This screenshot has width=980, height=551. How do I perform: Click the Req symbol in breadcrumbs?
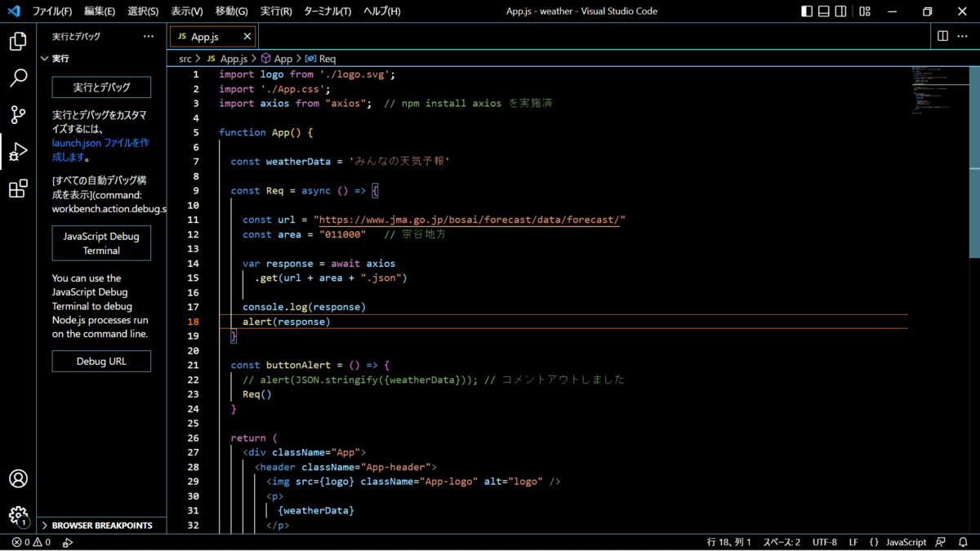pos(320,59)
